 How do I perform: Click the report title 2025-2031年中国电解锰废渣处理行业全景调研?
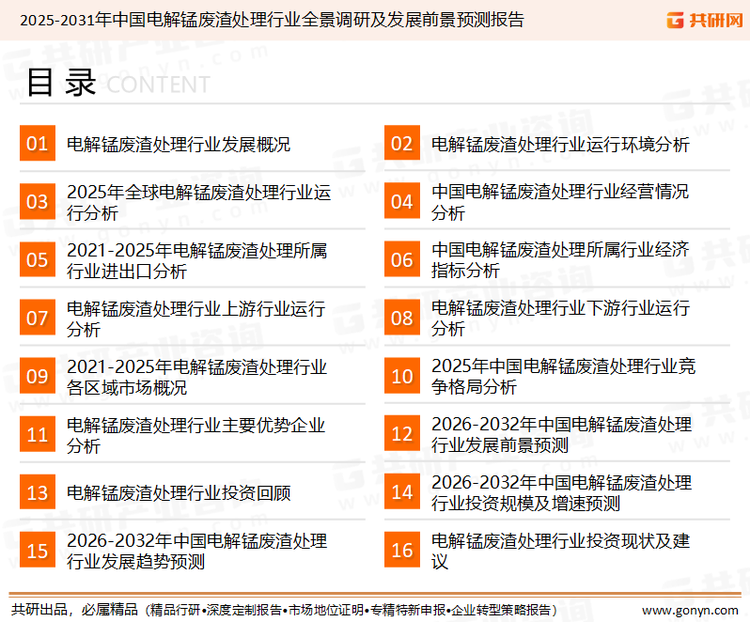272,20
